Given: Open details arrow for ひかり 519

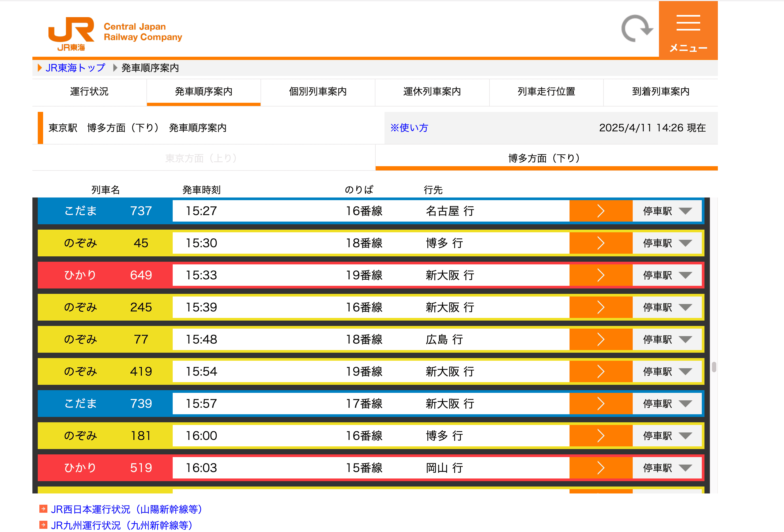Looking at the screenshot, I should 601,468.
